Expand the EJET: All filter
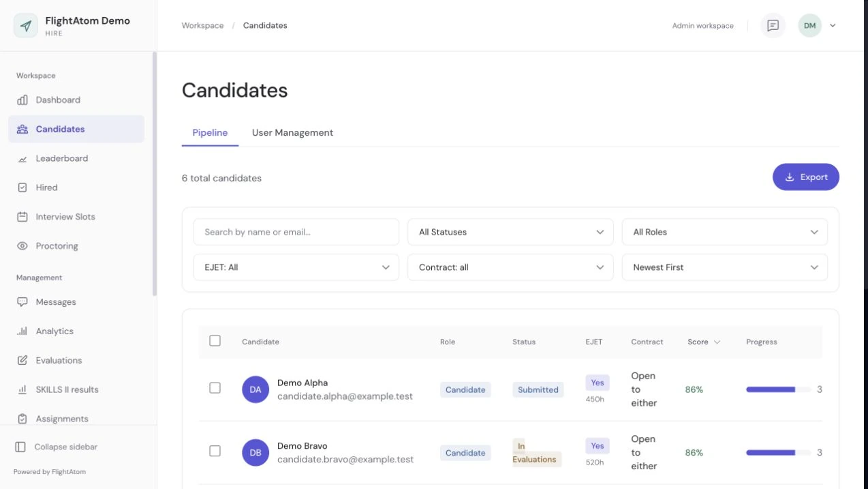 (x=296, y=267)
